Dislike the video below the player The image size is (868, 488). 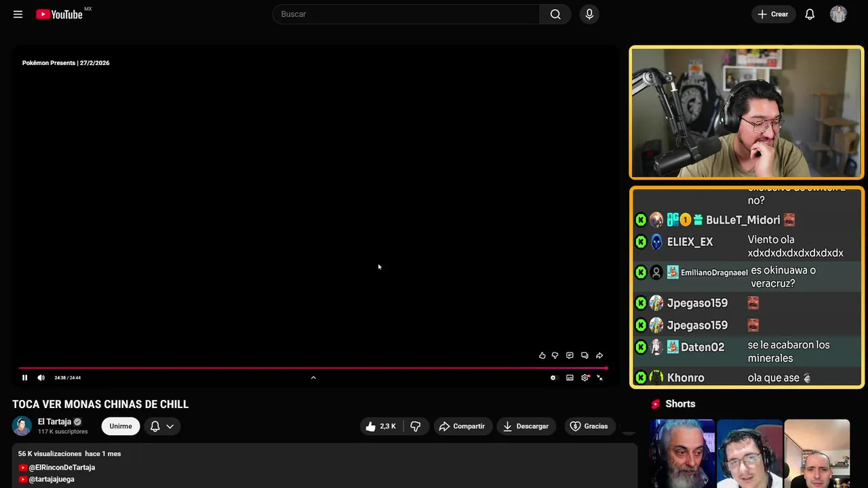point(416,426)
